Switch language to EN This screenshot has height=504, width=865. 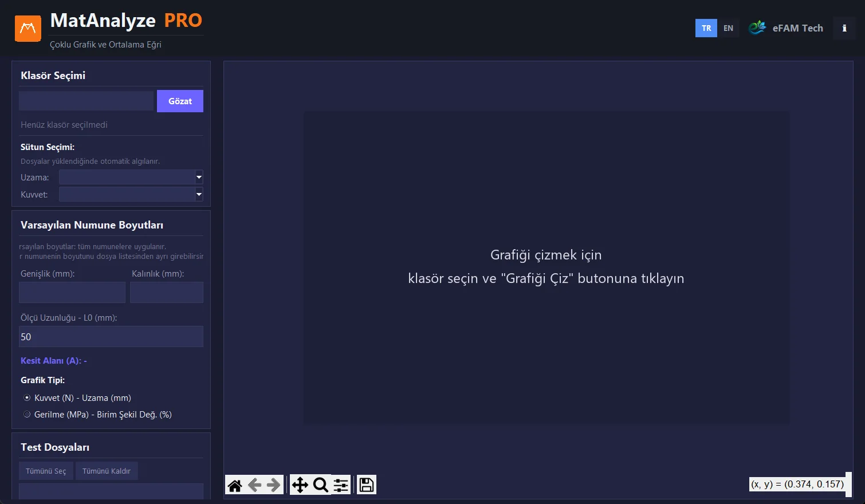click(x=728, y=28)
